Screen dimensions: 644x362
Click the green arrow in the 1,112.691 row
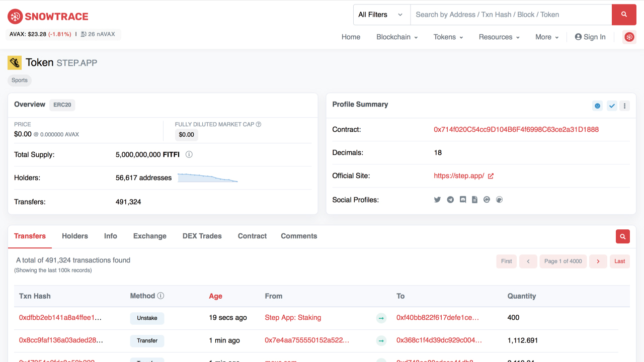(381, 341)
